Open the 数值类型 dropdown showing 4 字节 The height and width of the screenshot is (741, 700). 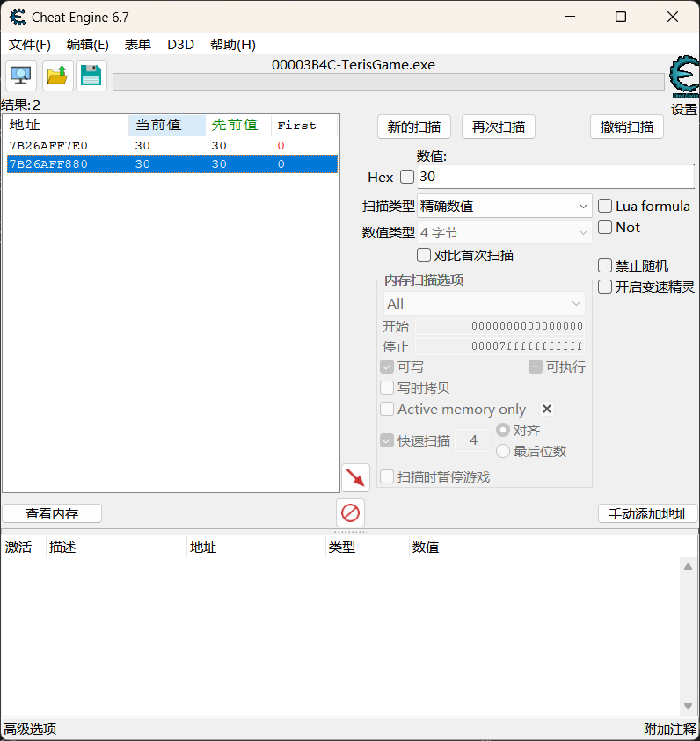(505, 232)
